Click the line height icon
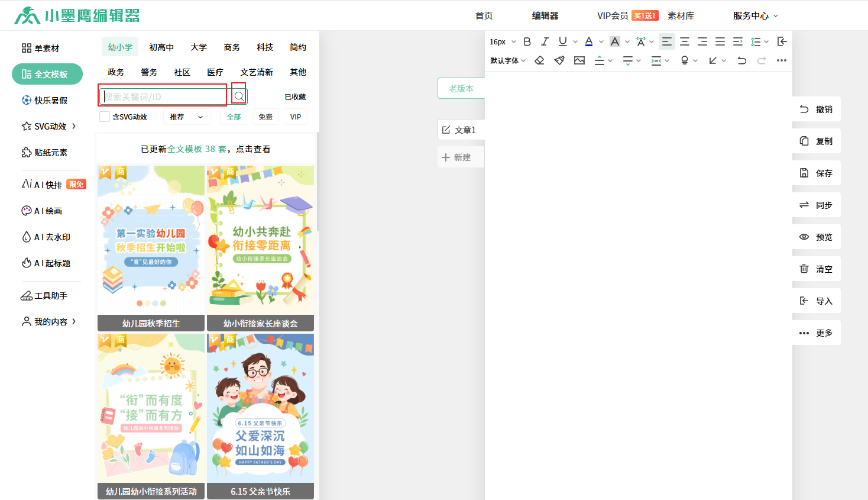Viewport: 868px width, 500px height. click(x=756, y=41)
